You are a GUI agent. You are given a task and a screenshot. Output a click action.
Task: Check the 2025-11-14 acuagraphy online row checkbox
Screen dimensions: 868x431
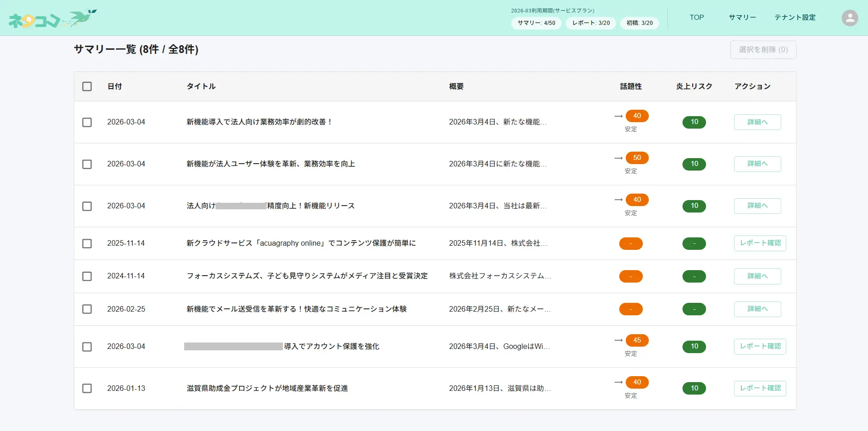[x=87, y=243]
